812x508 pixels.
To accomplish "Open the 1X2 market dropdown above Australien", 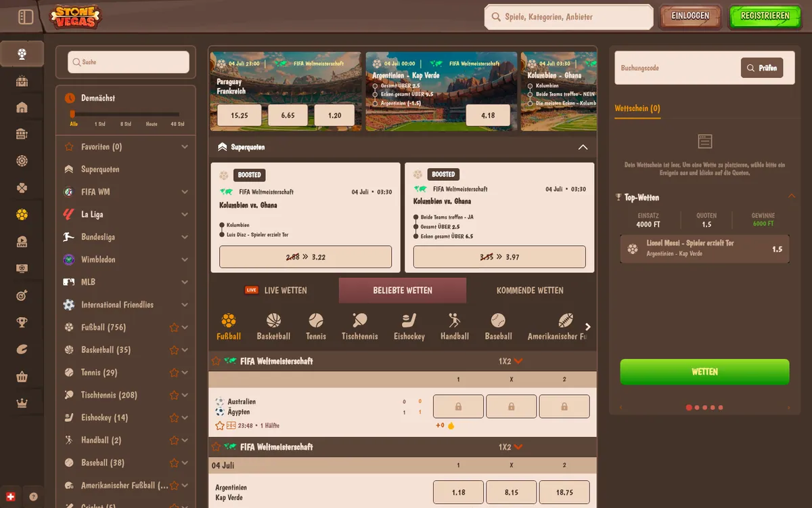I will pos(511,361).
